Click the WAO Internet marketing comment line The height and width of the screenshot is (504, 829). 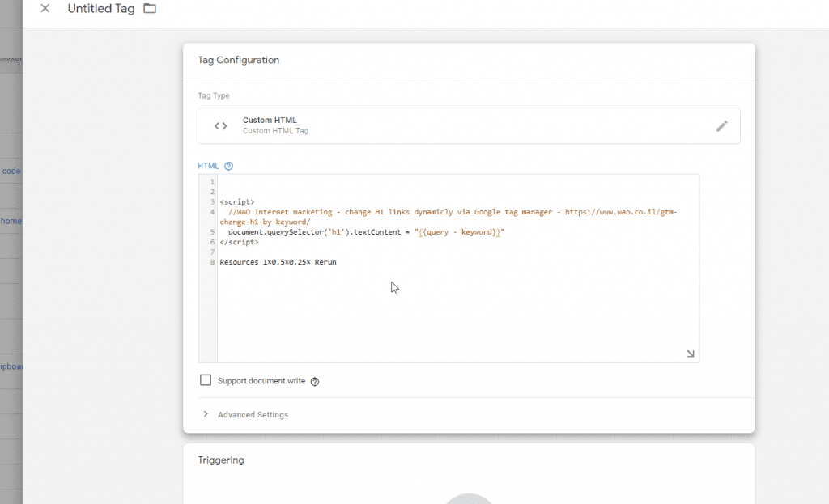[453, 212]
